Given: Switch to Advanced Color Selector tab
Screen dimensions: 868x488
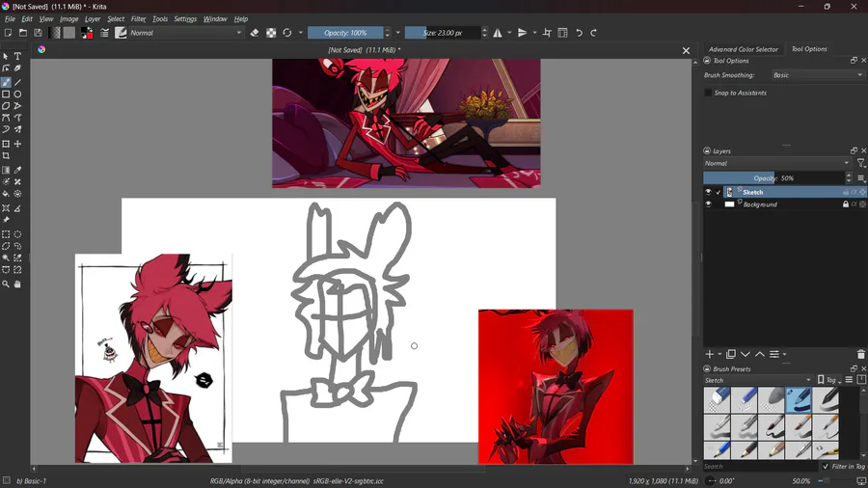Looking at the screenshot, I should [x=743, y=49].
